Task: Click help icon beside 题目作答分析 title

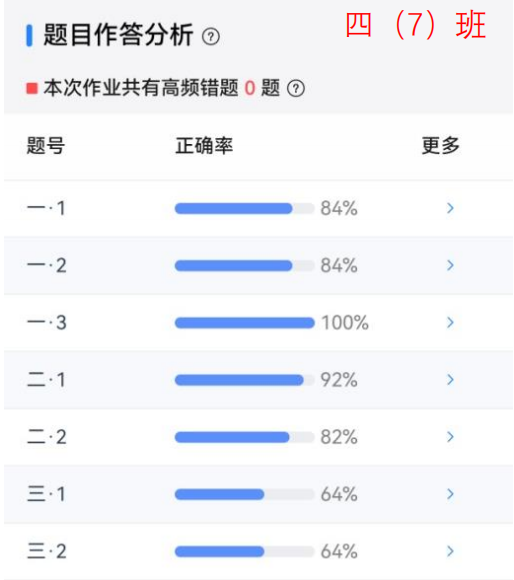Action: click(211, 37)
